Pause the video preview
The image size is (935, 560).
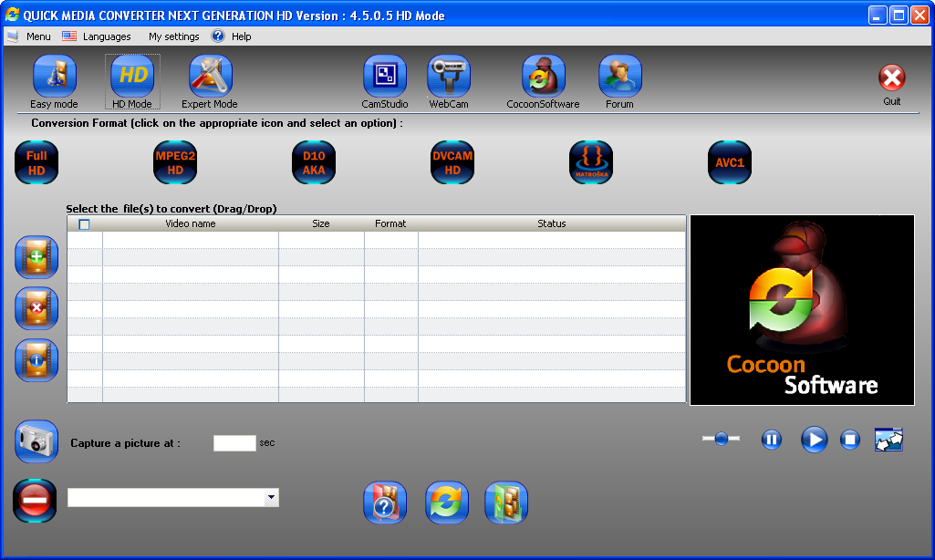[x=771, y=440]
